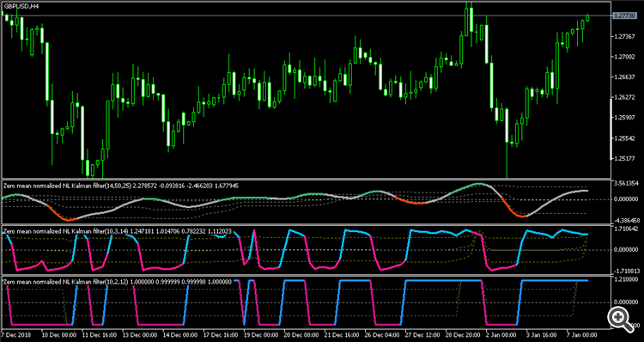Click the 1.26637 price scale value
Viewport: 644px width, 342px height.
pos(624,76)
